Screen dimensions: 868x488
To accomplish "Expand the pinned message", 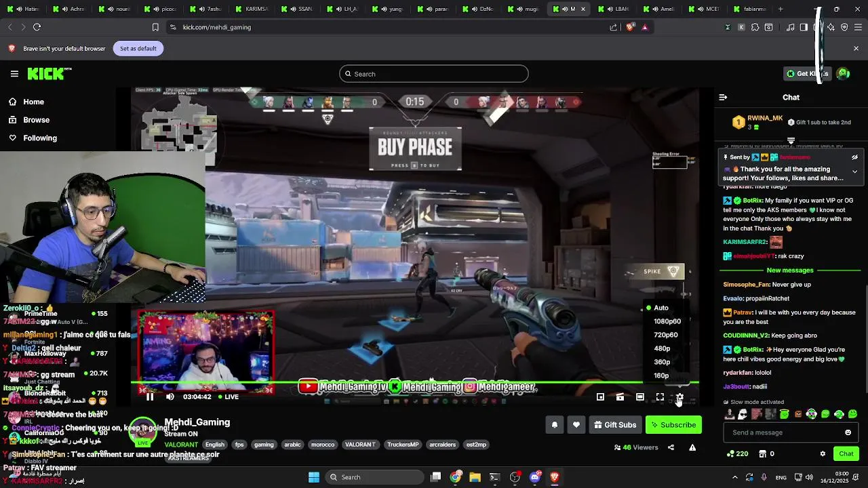I will click(x=854, y=171).
